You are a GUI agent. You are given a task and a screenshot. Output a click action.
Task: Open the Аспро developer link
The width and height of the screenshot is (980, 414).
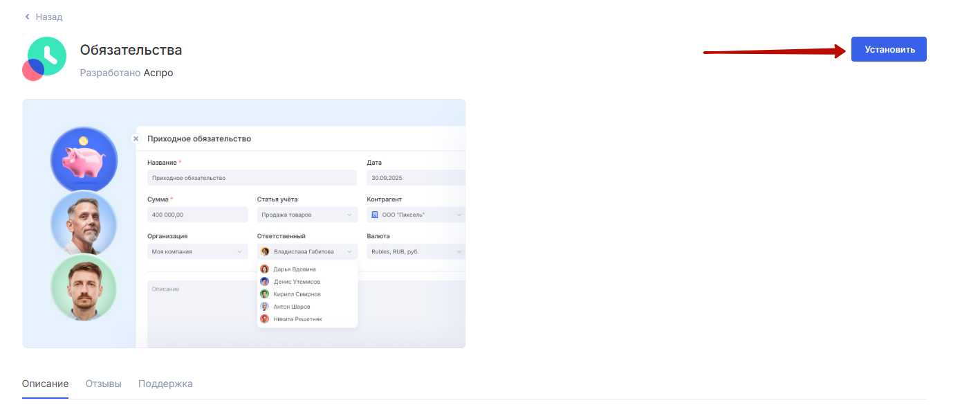tap(158, 73)
